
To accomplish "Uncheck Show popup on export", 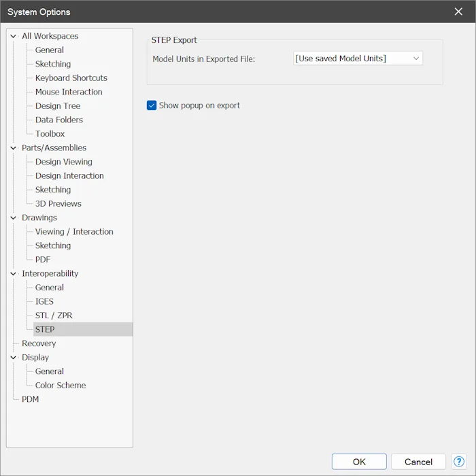I will [152, 105].
